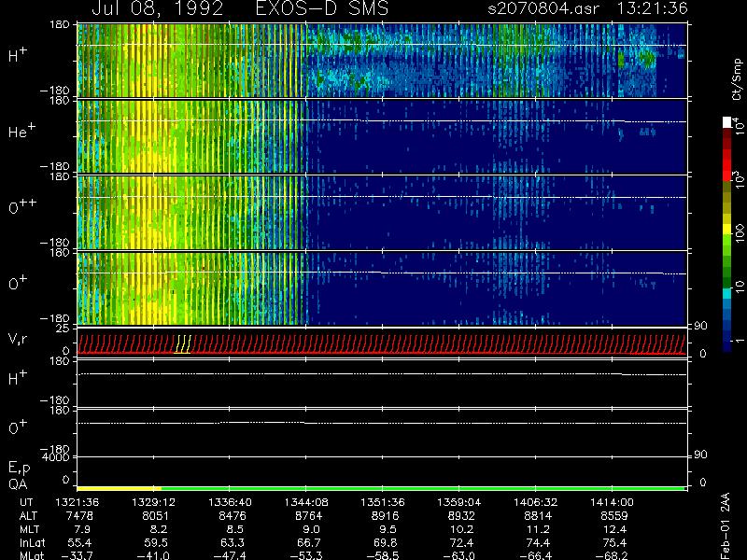The width and height of the screenshot is (747, 560).
Task: Click the "Ct/Smp" color bar unit label
Action: (738, 79)
